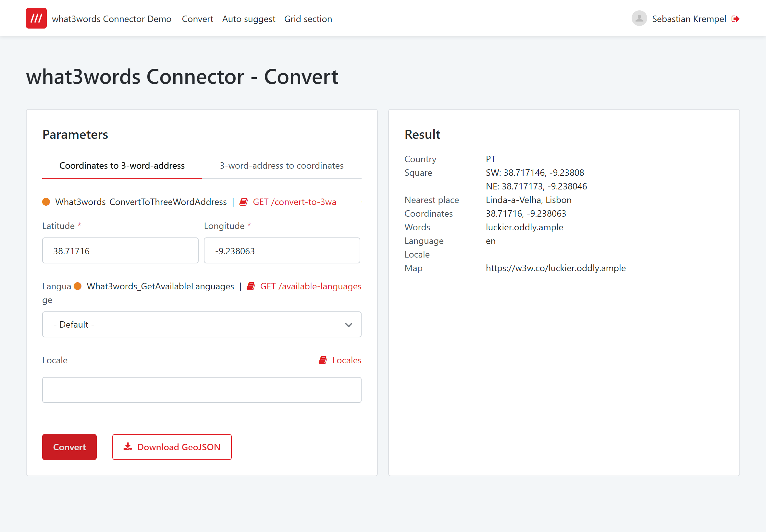Click the logout icon beside Sebastian Krempel

tap(735, 19)
